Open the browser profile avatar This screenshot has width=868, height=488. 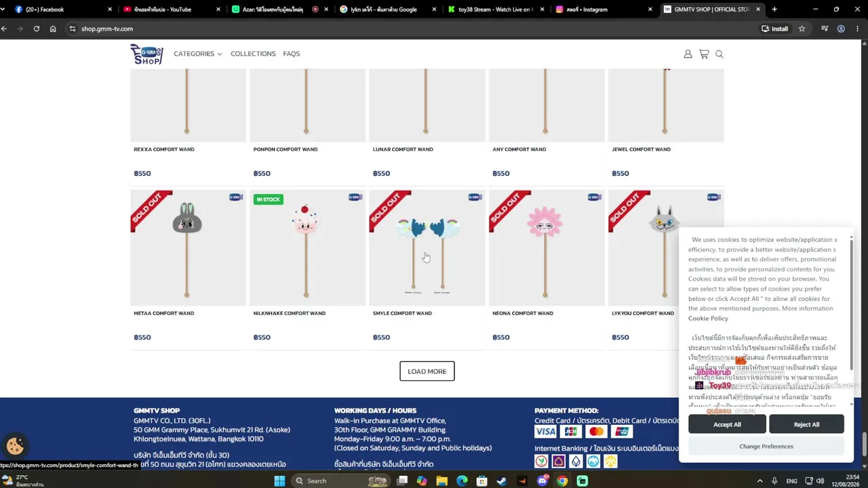tap(841, 28)
